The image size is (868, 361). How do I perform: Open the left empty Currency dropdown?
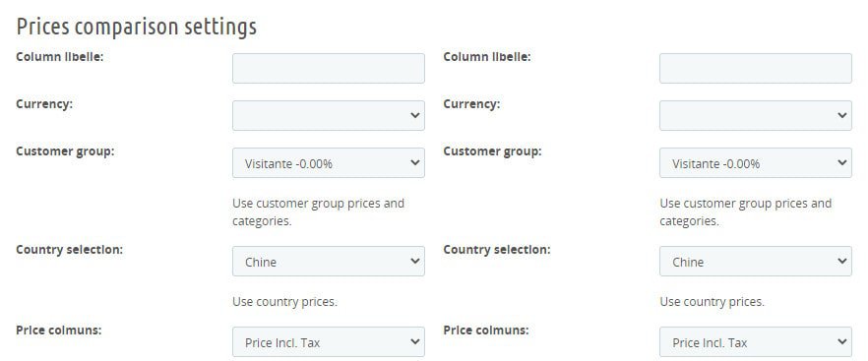[x=329, y=115]
